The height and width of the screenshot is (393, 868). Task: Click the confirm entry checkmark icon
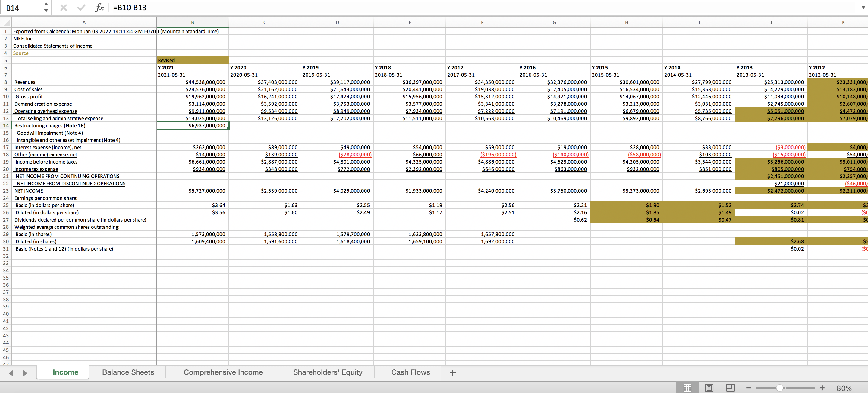(x=81, y=8)
